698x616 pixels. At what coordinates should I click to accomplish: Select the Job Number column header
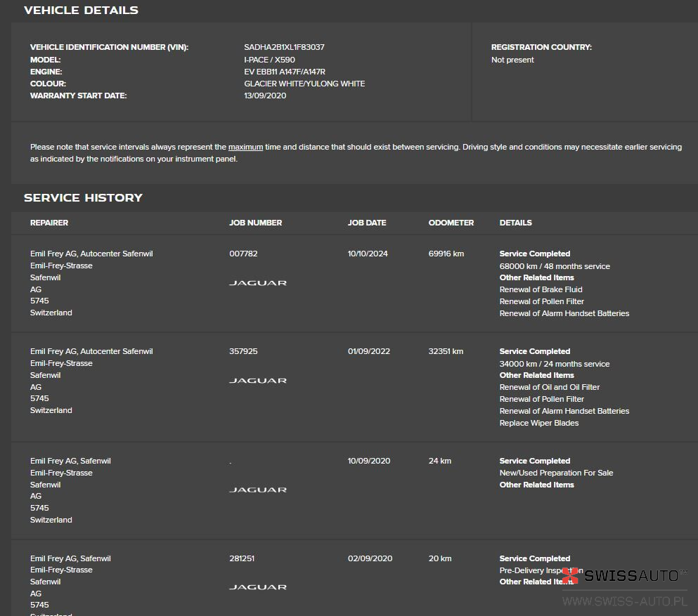(x=255, y=223)
